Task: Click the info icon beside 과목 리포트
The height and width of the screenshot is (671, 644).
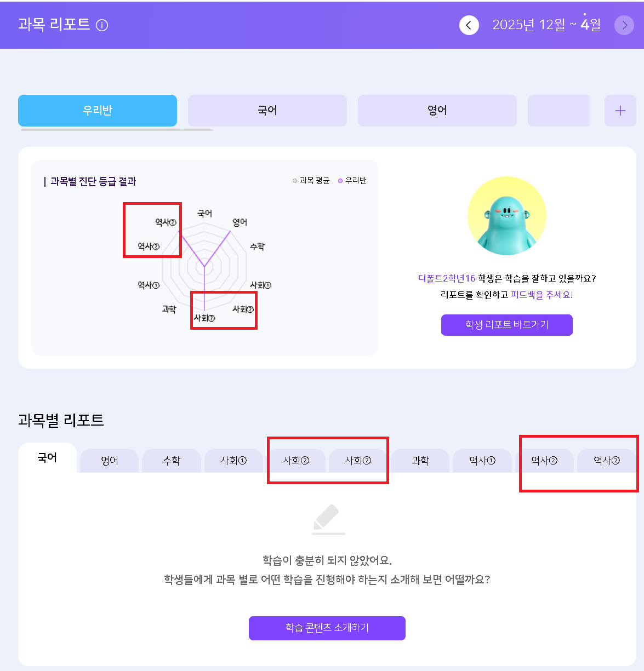Action: point(102,25)
